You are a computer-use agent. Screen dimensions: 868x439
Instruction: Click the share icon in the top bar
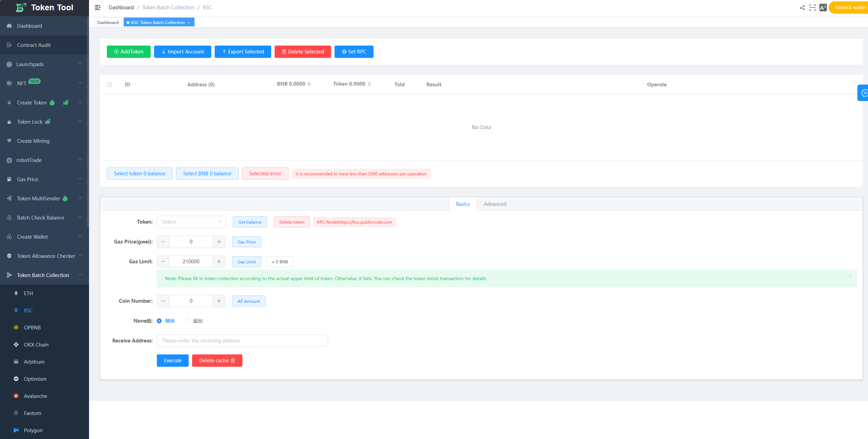tap(802, 8)
